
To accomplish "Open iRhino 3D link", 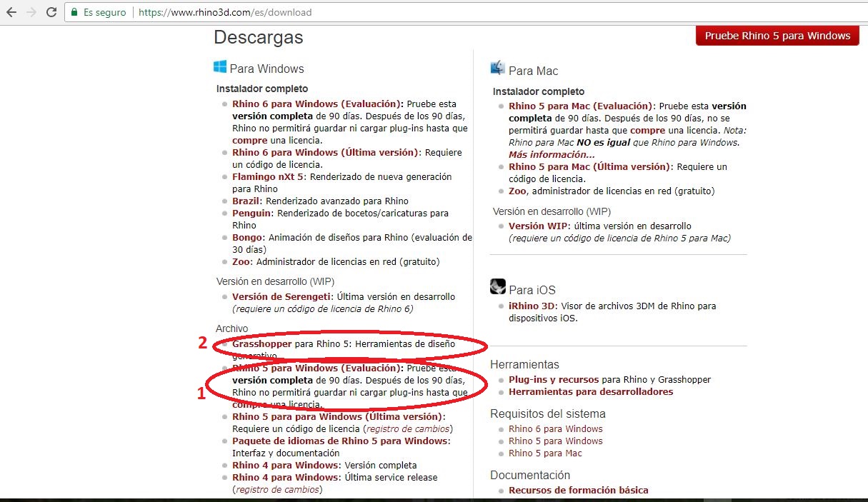I will pyautogui.click(x=532, y=306).
